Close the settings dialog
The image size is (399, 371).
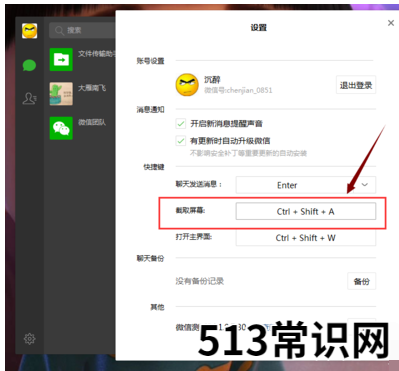[391, 23]
